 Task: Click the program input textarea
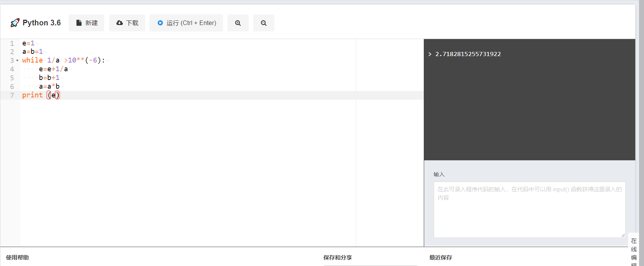click(530, 210)
